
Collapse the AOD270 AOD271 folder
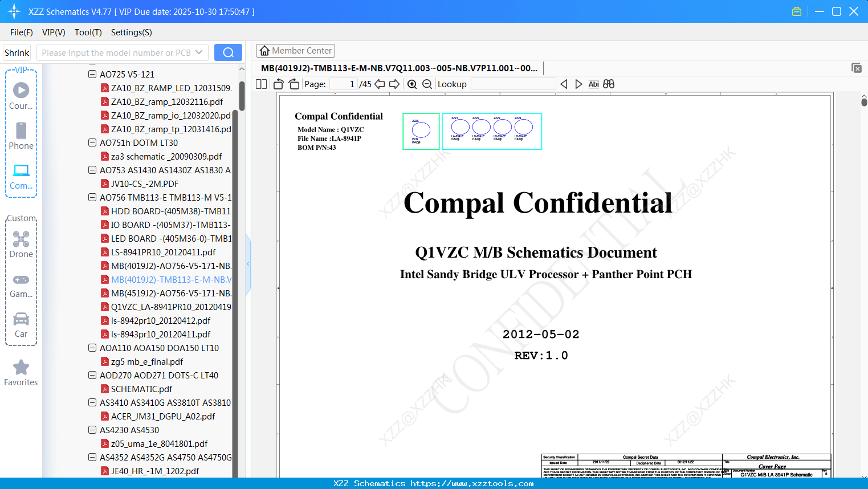[x=92, y=375]
